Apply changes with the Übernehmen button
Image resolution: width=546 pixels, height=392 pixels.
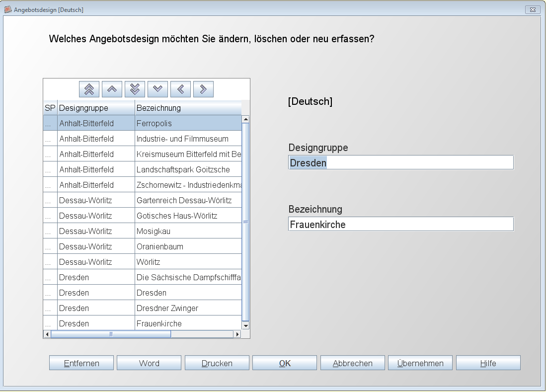click(x=420, y=363)
